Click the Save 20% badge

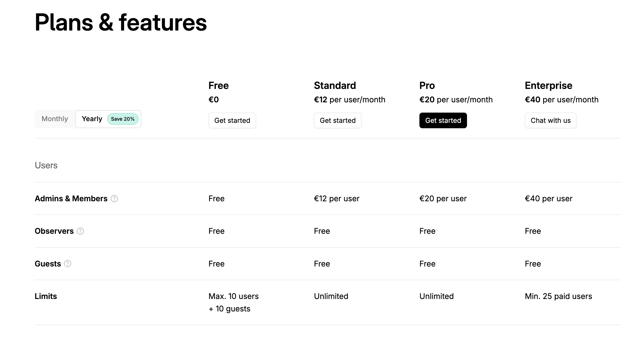[x=123, y=119]
